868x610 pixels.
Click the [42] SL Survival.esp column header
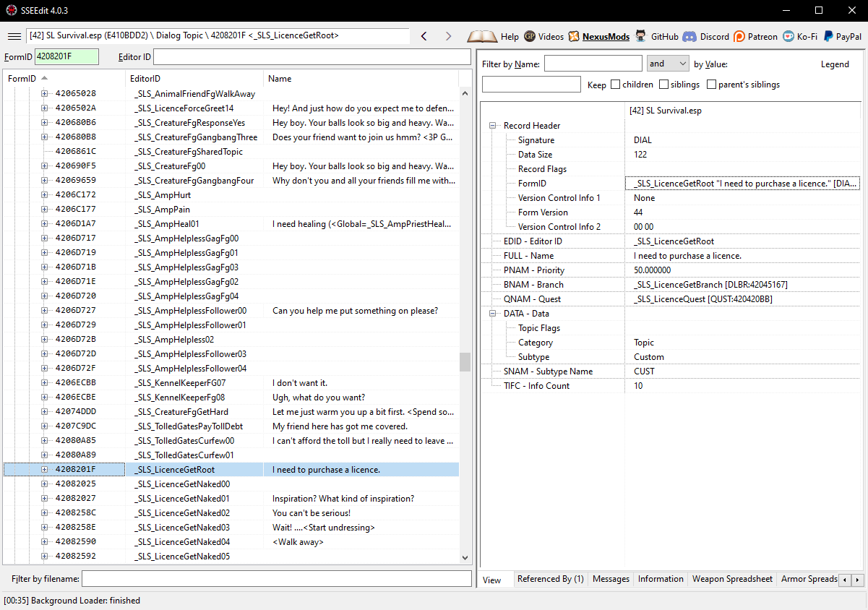point(743,111)
